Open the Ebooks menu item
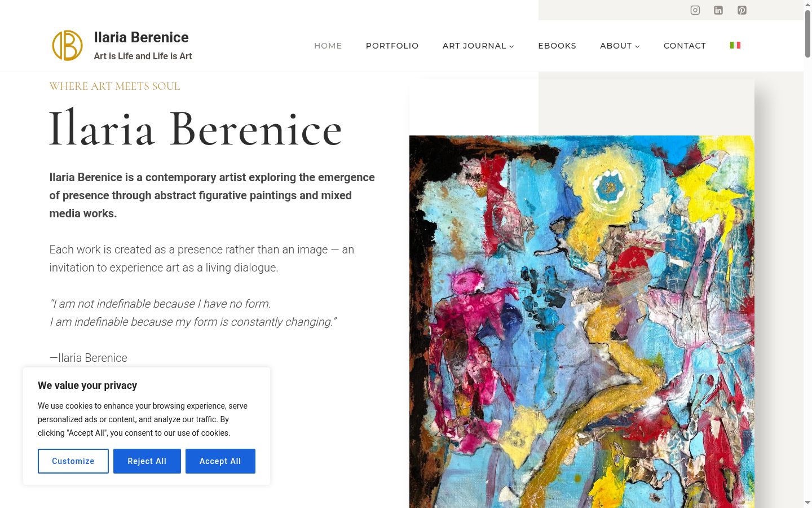The image size is (812, 508). (x=557, y=46)
